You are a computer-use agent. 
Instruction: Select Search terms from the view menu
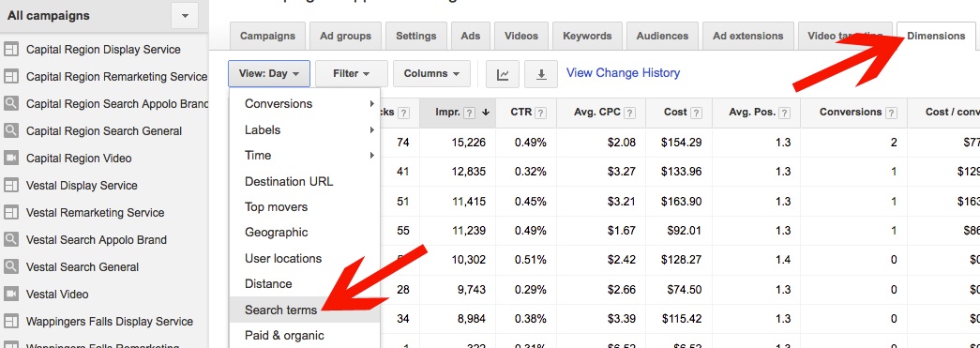click(x=305, y=310)
